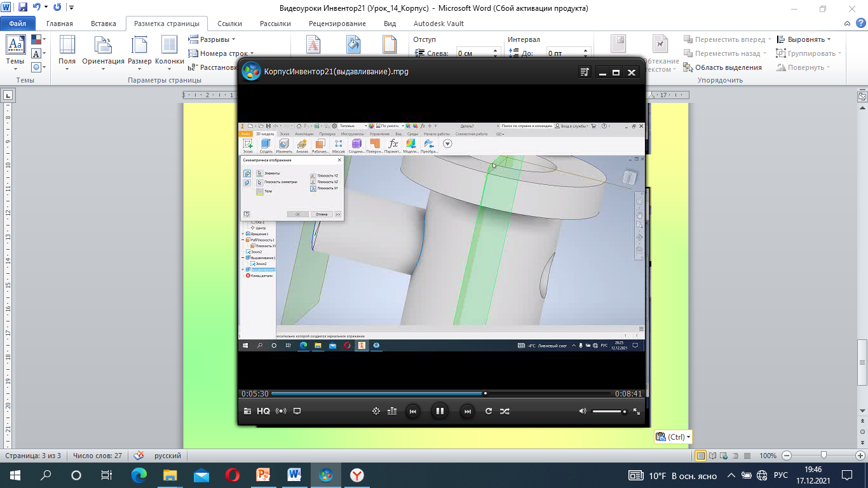Save the document via Quick Access toolbar
Viewport: 868px width, 488px height.
point(23,8)
